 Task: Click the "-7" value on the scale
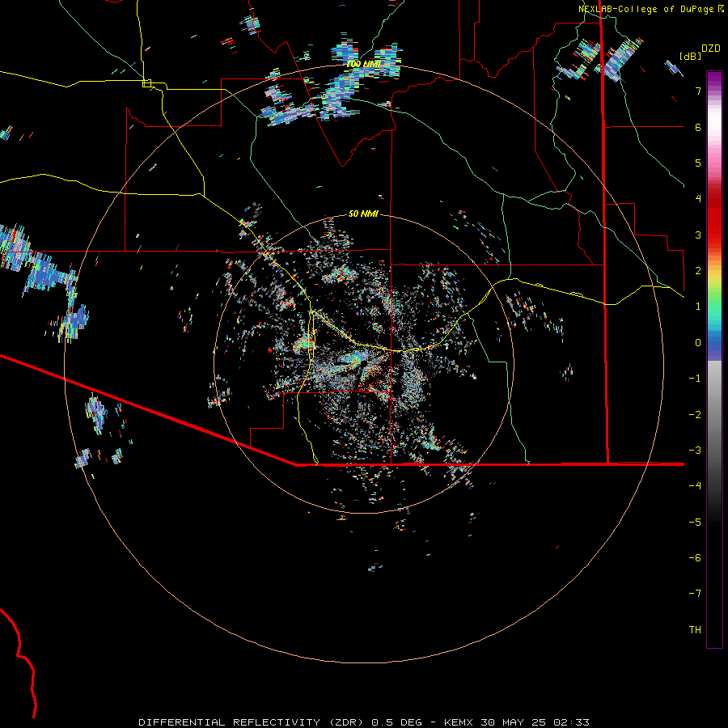coord(695,594)
